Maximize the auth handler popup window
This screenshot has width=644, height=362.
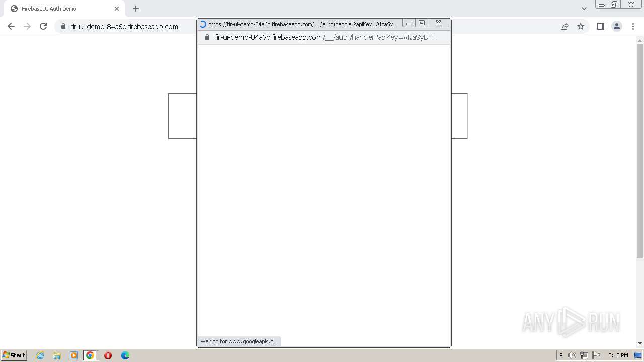tap(422, 23)
